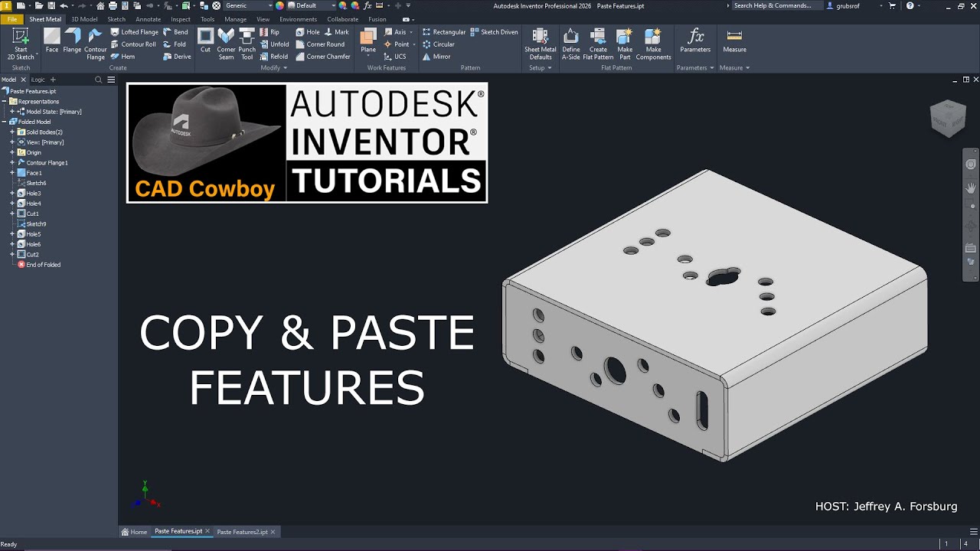The height and width of the screenshot is (551, 980).
Task: Click the Rip tool
Action: 269,32
